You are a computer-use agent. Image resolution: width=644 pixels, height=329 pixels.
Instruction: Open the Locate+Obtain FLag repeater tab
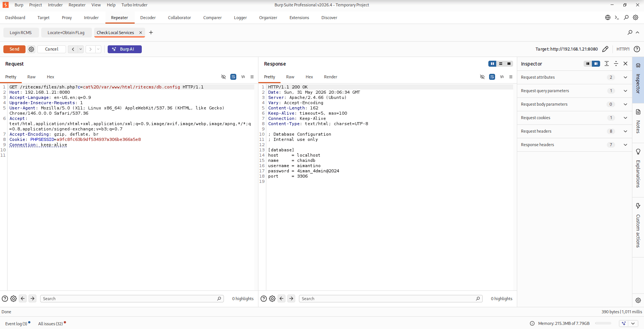point(66,33)
